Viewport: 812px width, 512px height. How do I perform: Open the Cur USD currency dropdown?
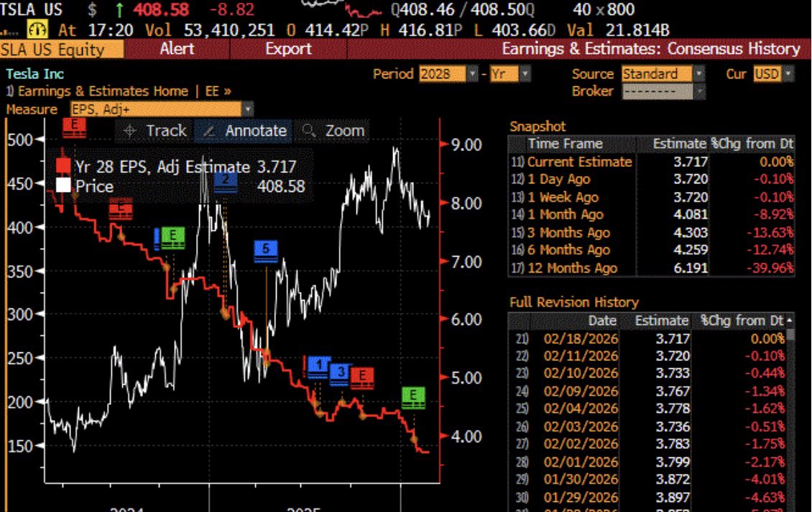point(788,73)
